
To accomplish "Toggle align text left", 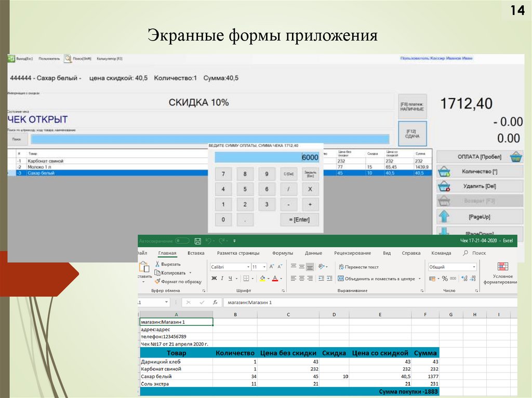I will point(294,278).
